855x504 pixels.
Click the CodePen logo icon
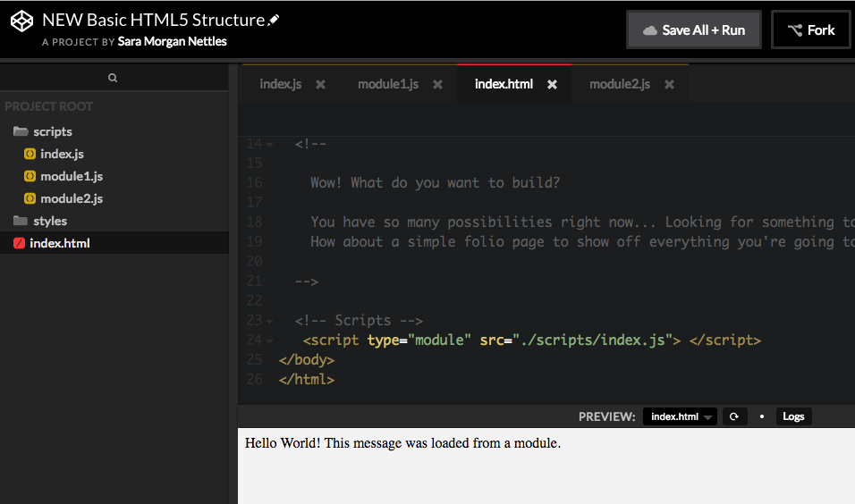point(21,21)
